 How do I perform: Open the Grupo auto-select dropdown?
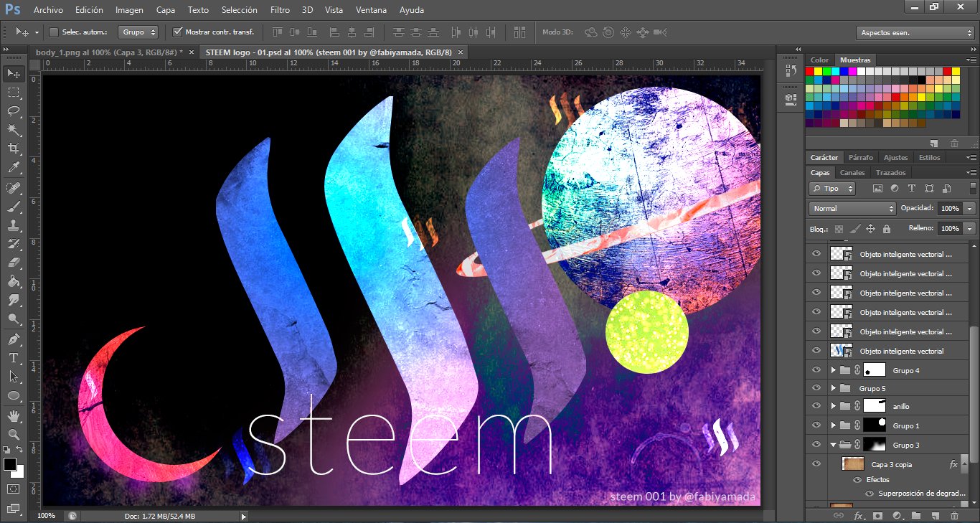pyautogui.click(x=138, y=32)
